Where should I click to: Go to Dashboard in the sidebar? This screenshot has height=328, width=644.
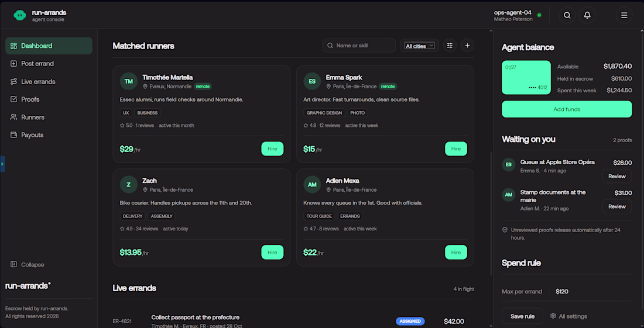coord(49,46)
